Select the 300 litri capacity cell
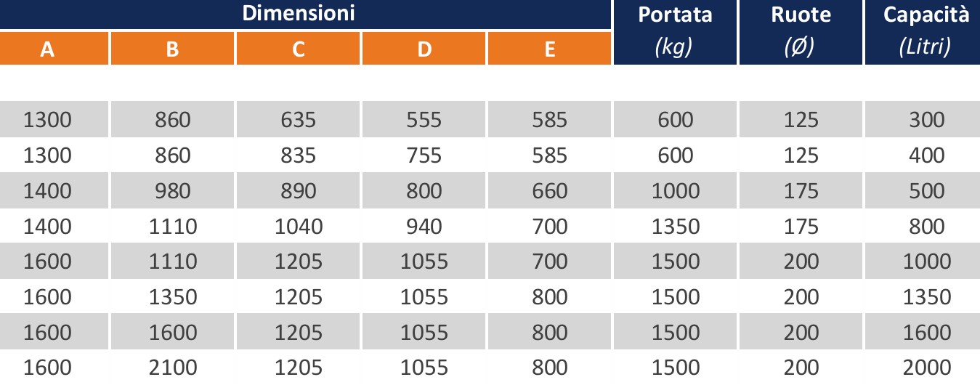The image size is (980, 385). pos(926,119)
